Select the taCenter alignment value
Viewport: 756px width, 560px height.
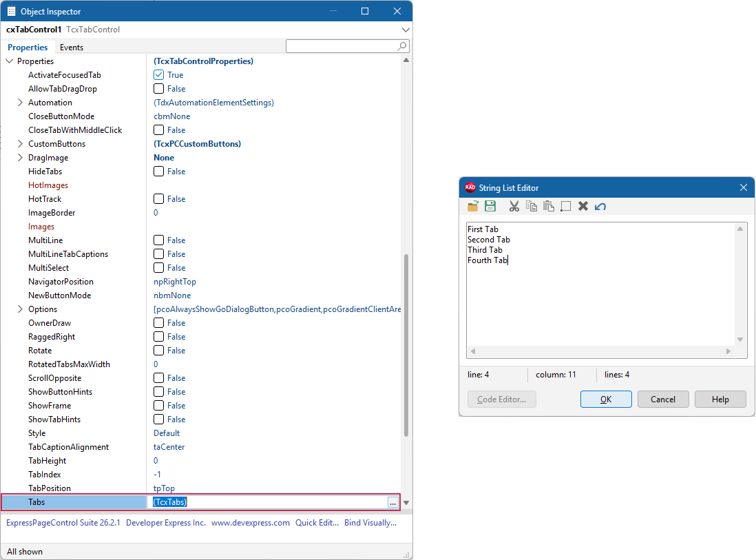pyautogui.click(x=169, y=447)
